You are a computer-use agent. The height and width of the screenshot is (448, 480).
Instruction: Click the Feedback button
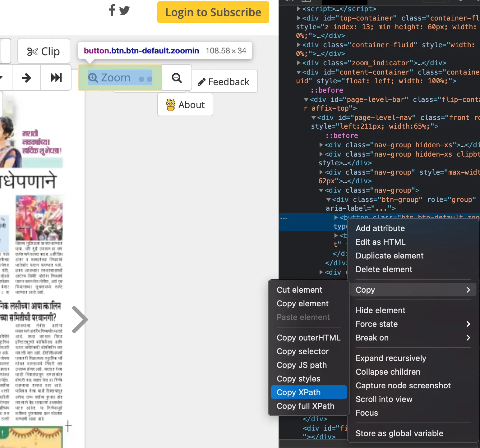point(224,82)
